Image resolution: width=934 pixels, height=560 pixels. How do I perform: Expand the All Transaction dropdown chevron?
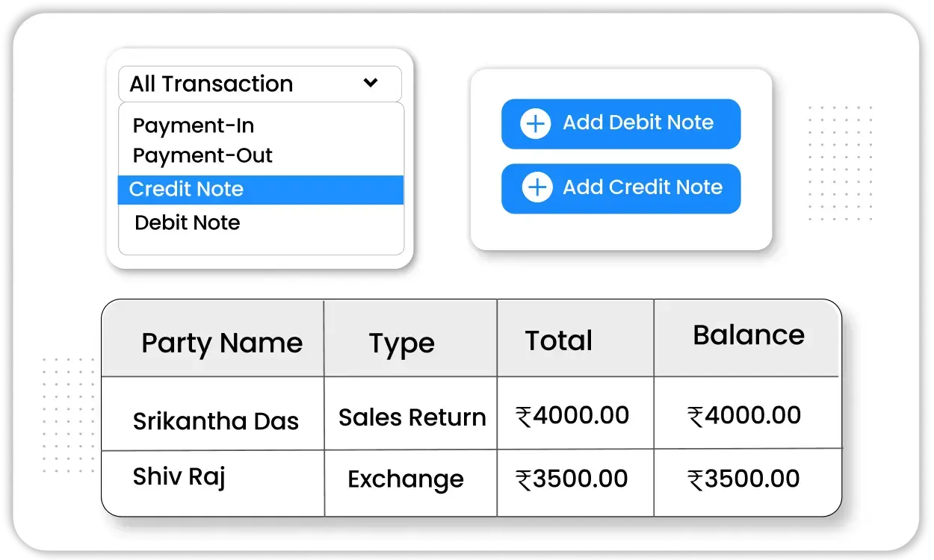(x=371, y=83)
